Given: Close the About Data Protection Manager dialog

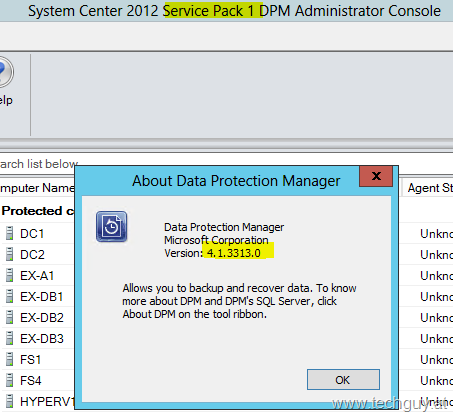Looking at the screenshot, I should point(376,176).
